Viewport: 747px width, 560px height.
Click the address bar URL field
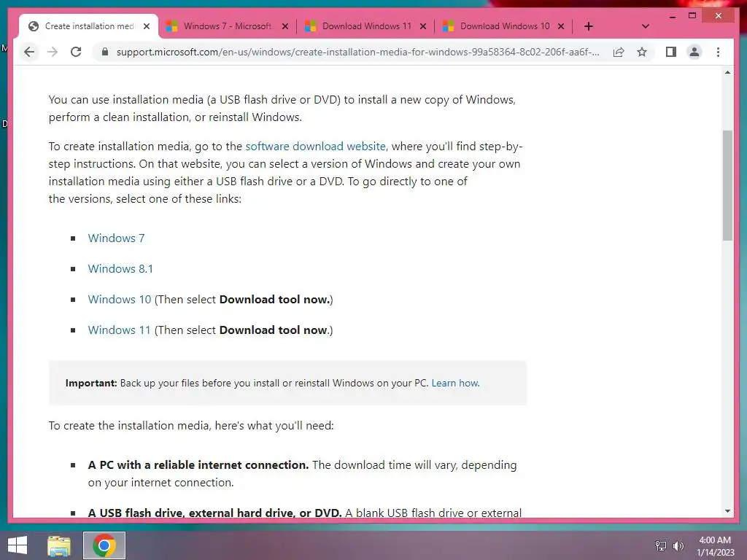pyautogui.click(x=357, y=52)
